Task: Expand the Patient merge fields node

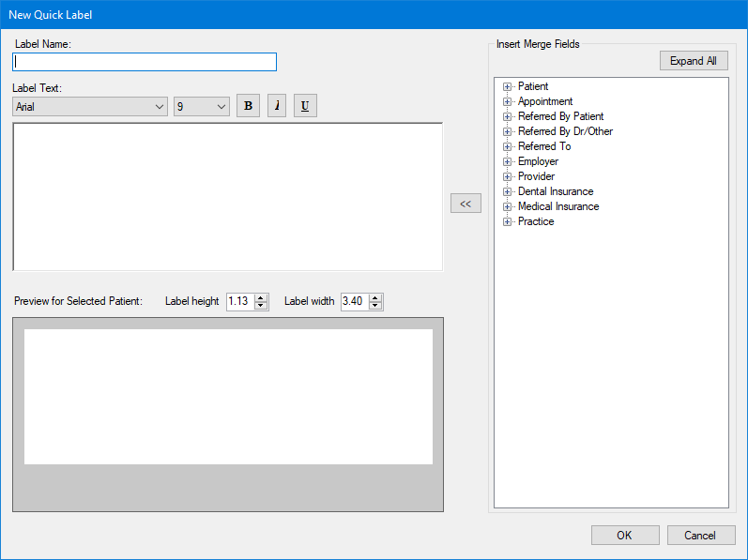Action: pos(507,86)
